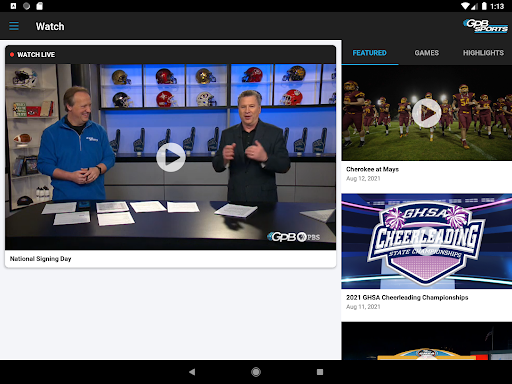Switch to the Games tab
This screenshot has height=384, width=512.
tap(426, 53)
